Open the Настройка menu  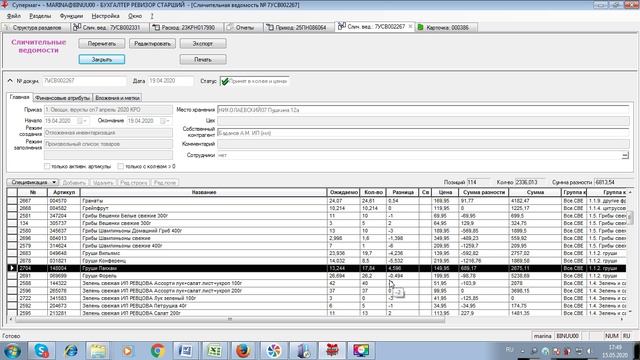tap(105, 16)
